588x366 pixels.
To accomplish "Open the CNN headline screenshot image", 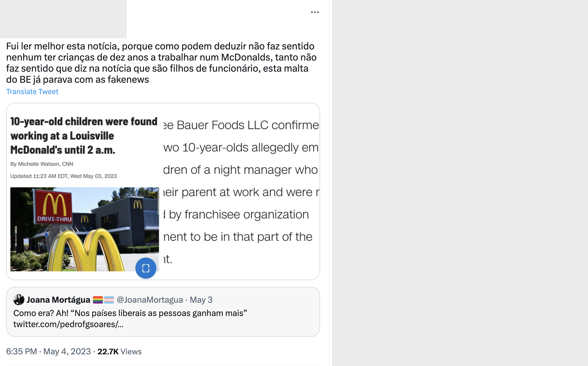I will (85, 192).
